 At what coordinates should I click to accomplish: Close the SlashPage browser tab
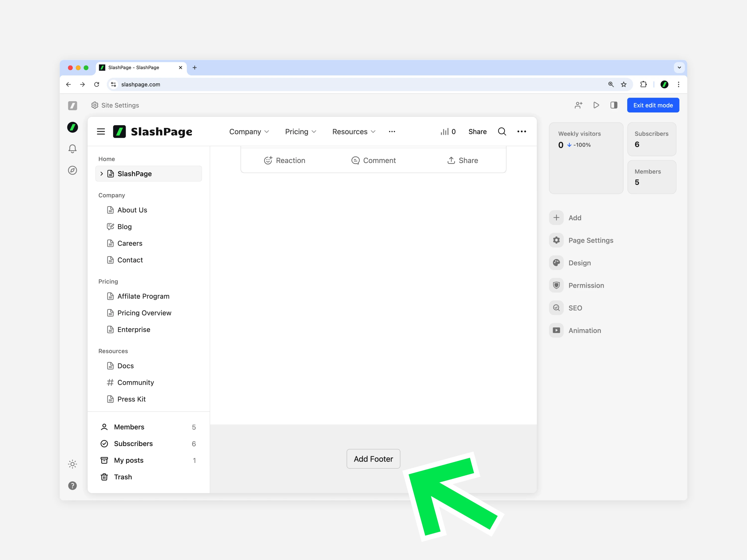(x=181, y=67)
